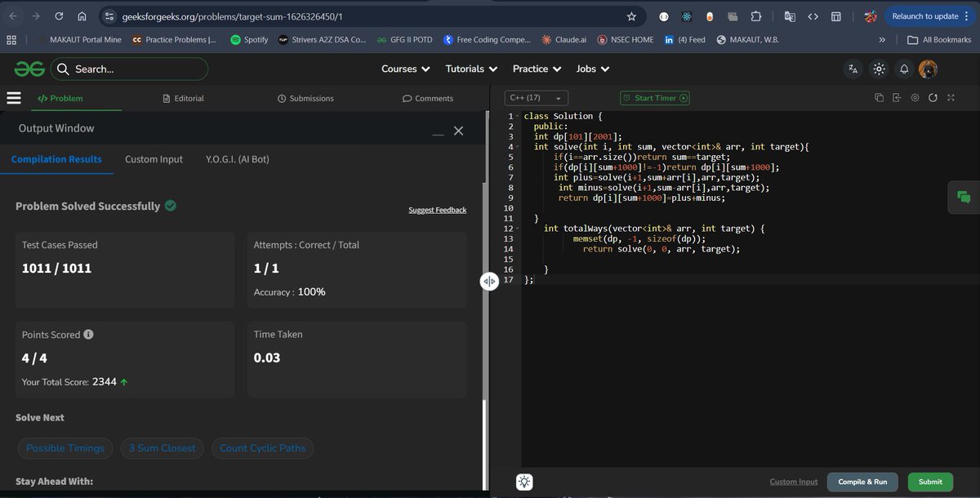Click the Start Timer button

coord(655,98)
